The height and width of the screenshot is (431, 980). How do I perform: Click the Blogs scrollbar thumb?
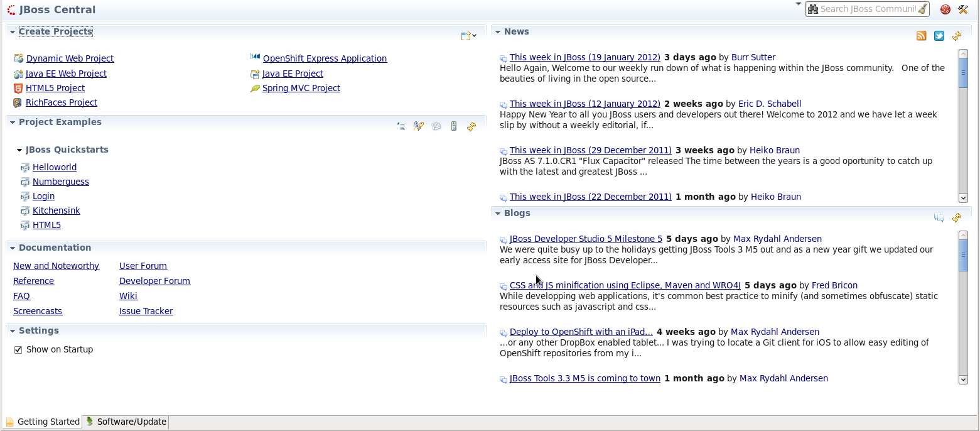click(963, 255)
